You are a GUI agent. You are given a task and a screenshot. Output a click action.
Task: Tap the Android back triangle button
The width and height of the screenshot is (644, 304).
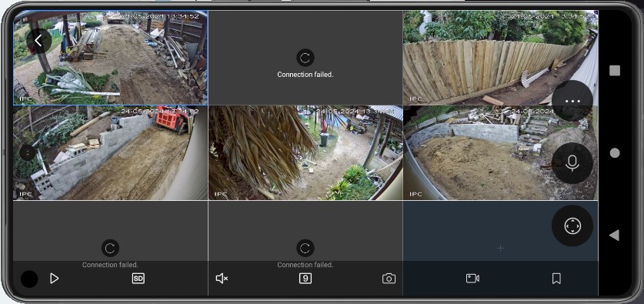pos(615,235)
